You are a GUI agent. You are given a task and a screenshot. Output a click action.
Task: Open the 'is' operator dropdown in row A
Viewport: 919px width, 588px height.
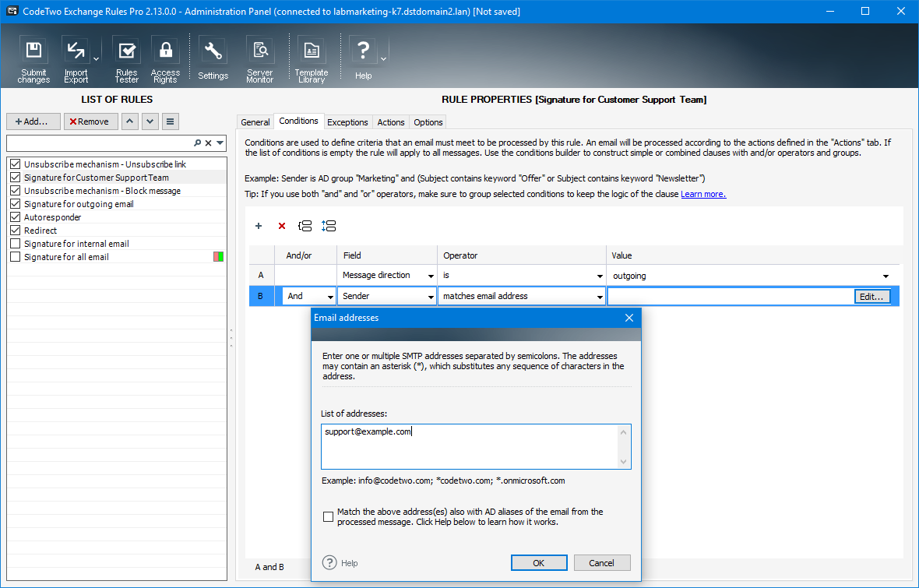(600, 276)
